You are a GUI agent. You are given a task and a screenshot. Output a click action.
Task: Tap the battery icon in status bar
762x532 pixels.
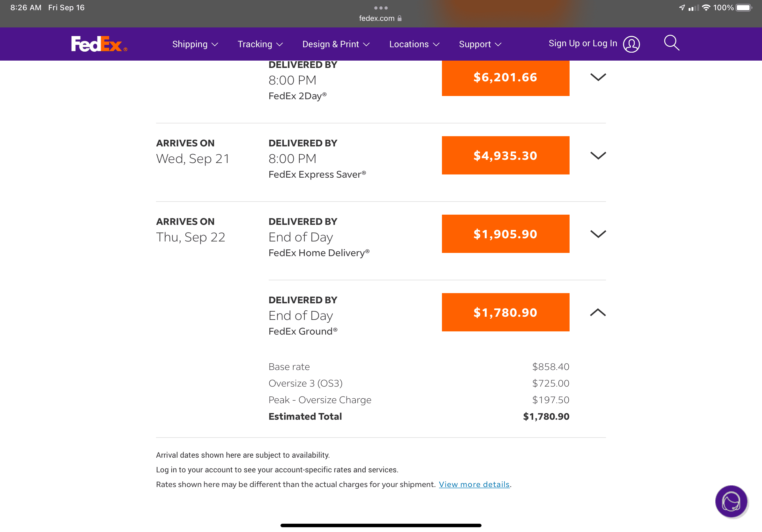(x=744, y=8)
